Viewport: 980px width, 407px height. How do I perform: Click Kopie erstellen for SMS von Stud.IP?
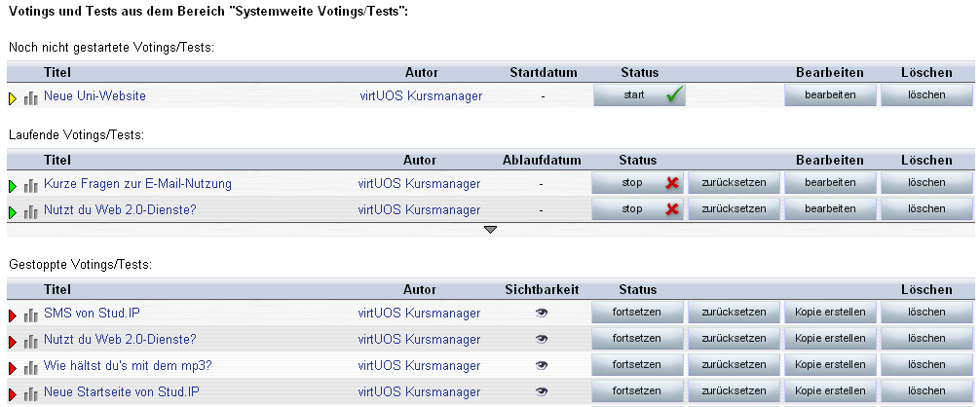(x=831, y=313)
